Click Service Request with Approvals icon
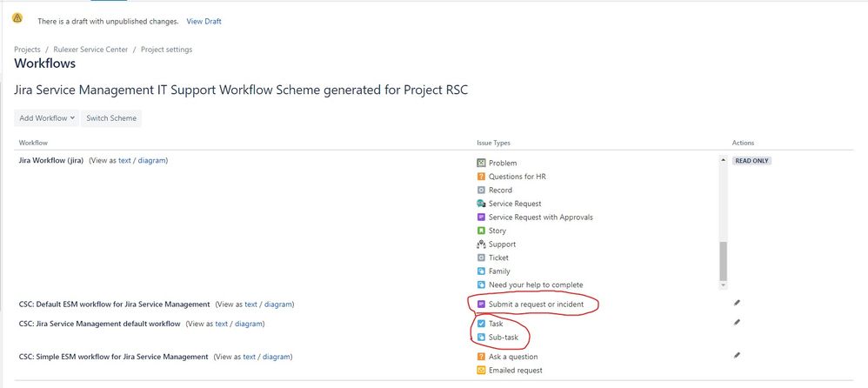 pos(481,217)
